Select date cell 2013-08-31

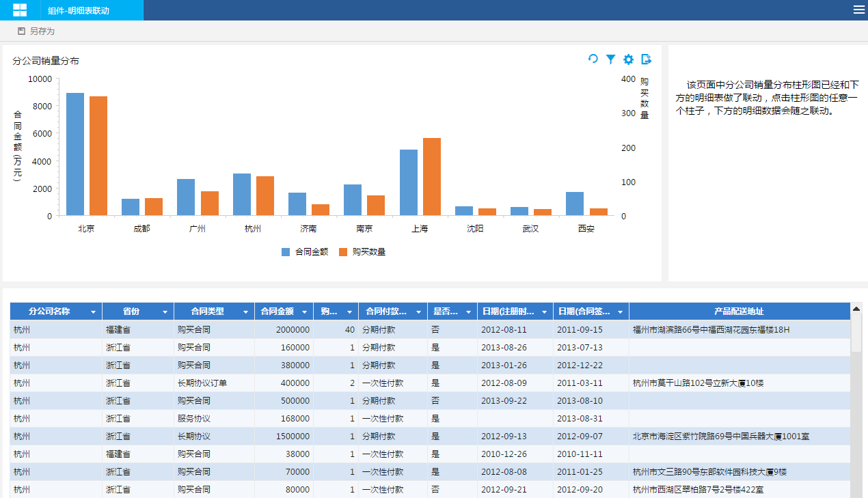point(591,419)
